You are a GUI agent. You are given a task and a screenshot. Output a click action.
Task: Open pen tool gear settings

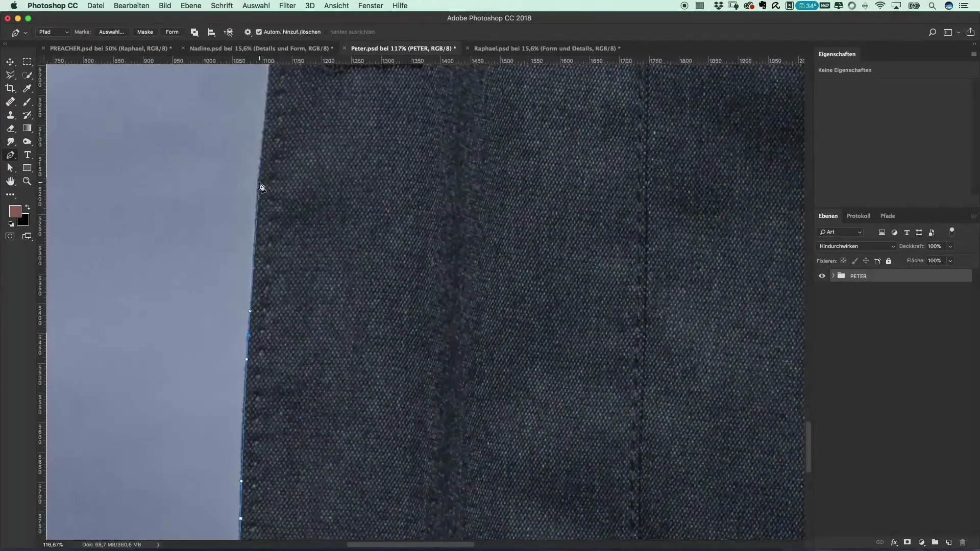click(248, 32)
